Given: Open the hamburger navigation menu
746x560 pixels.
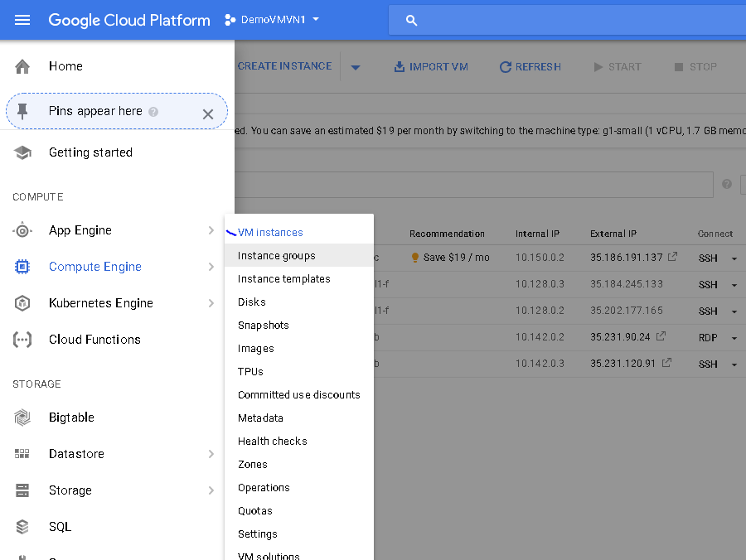Looking at the screenshot, I should coord(22,20).
